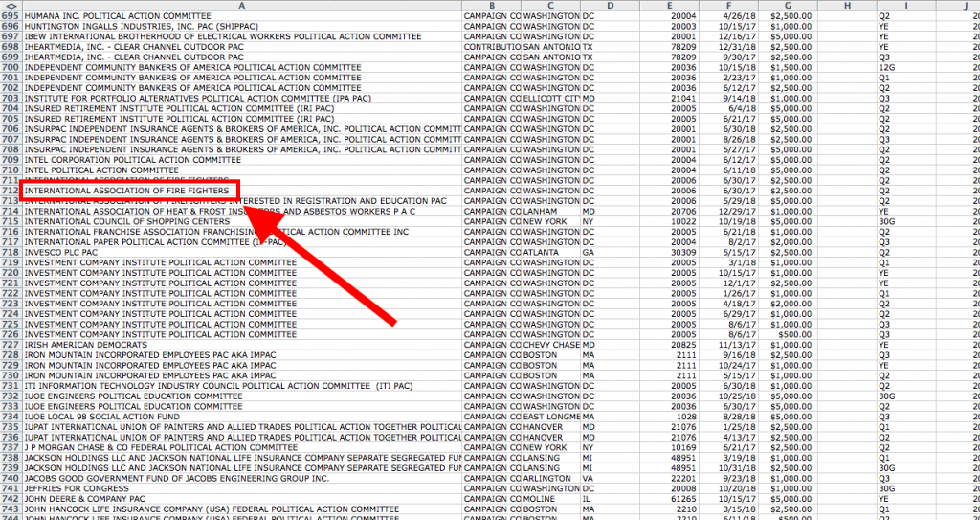Viewport: 980px width, 520px height.
Task: Select column F header
Action: [728, 6]
